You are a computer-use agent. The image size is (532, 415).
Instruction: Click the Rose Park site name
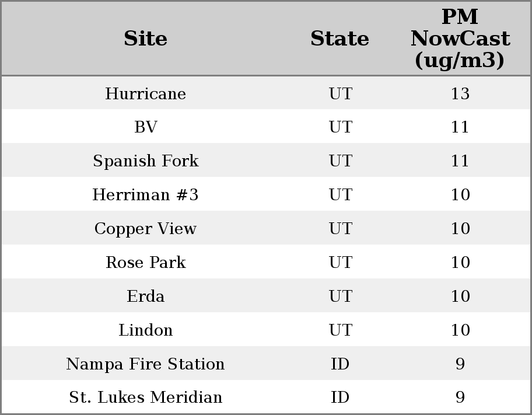point(145,263)
